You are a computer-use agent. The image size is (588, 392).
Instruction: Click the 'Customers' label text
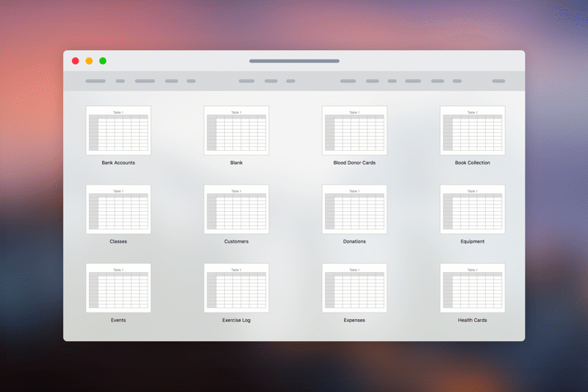coord(236,241)
